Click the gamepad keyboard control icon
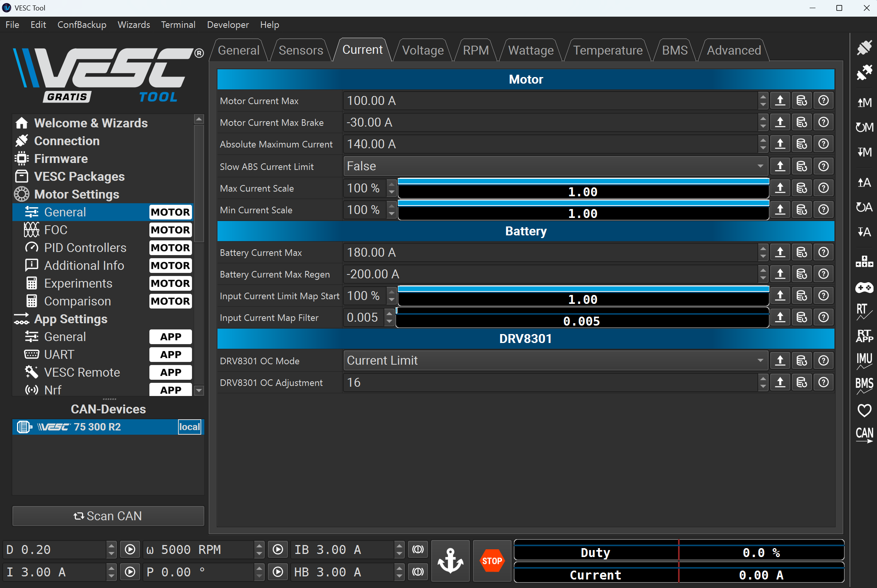 point(864,288)
